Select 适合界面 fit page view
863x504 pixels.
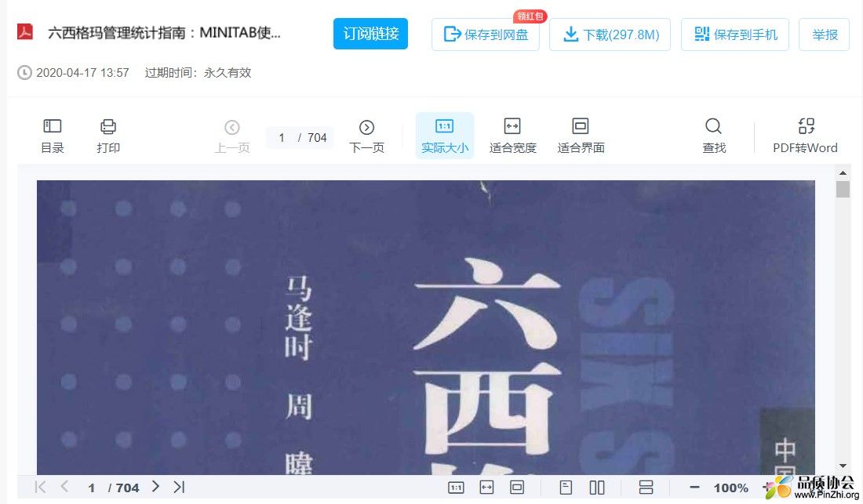(581, 136)
